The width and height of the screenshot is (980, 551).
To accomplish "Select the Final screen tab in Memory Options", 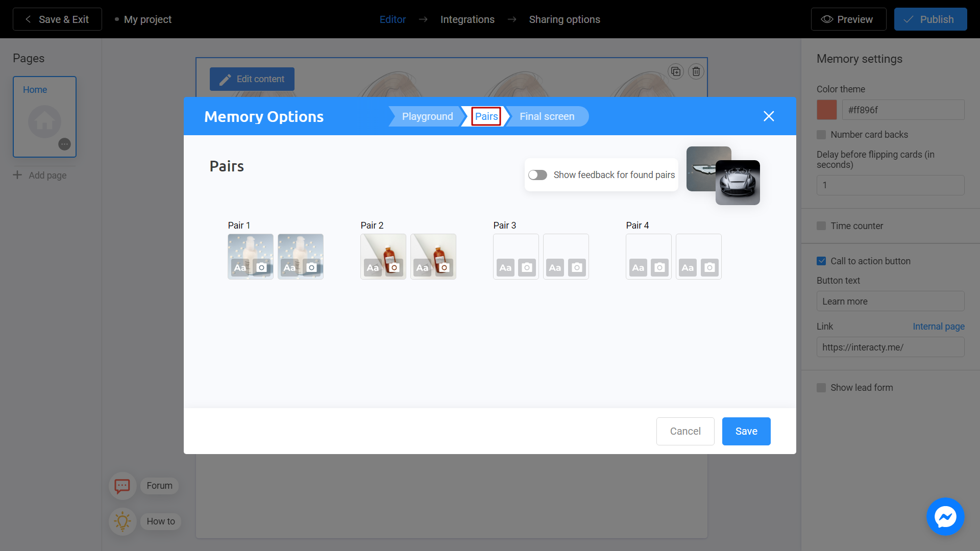I will (547, 116).
